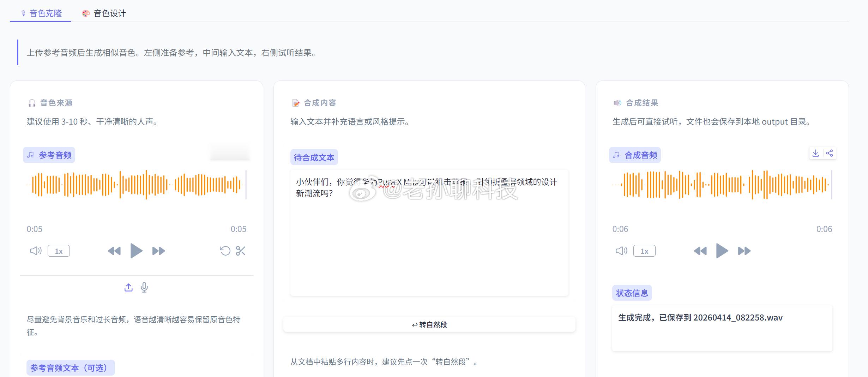The height and width of the screenshot is (377, 868).
Task: Click the share icon in the 合成结果 panel
Action: [x=830, y=153]
